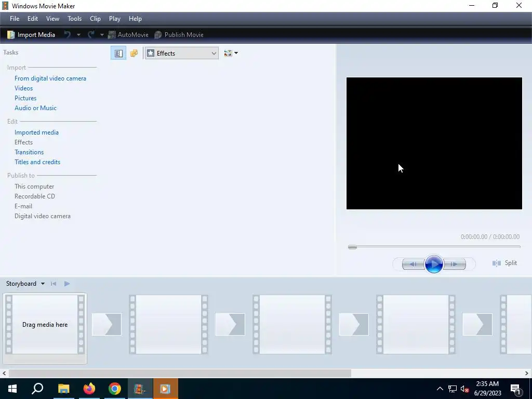Image resolution: width=532 pixels, height=399 pixels.
Task: Click the Videos import link
Action: pyautogui.click(x=24, y=88)
